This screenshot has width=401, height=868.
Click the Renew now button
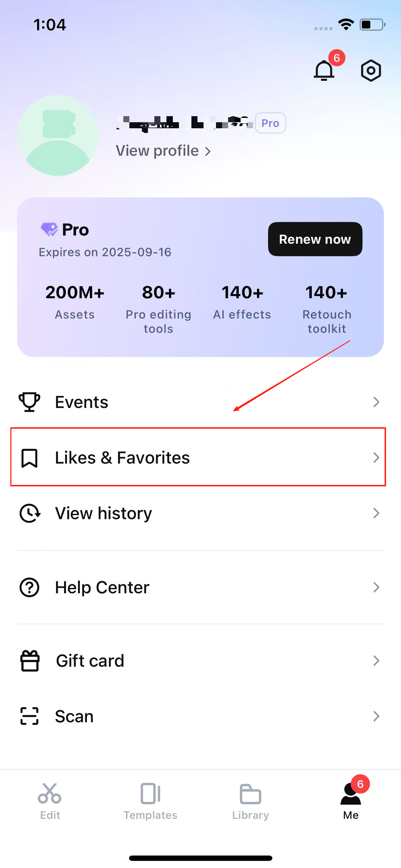[315, 239]
